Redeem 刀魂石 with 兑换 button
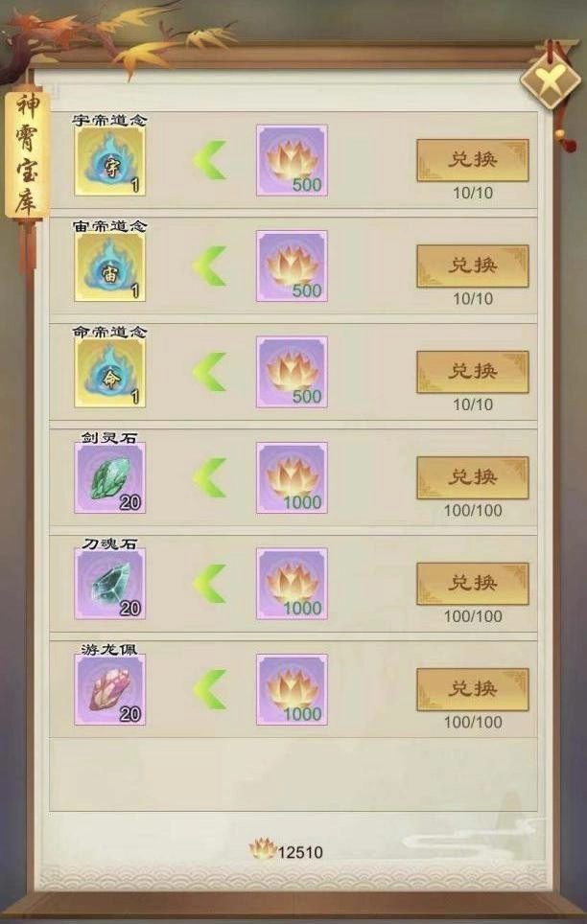This screenshot has height=924, width=587. pos(473,584)
